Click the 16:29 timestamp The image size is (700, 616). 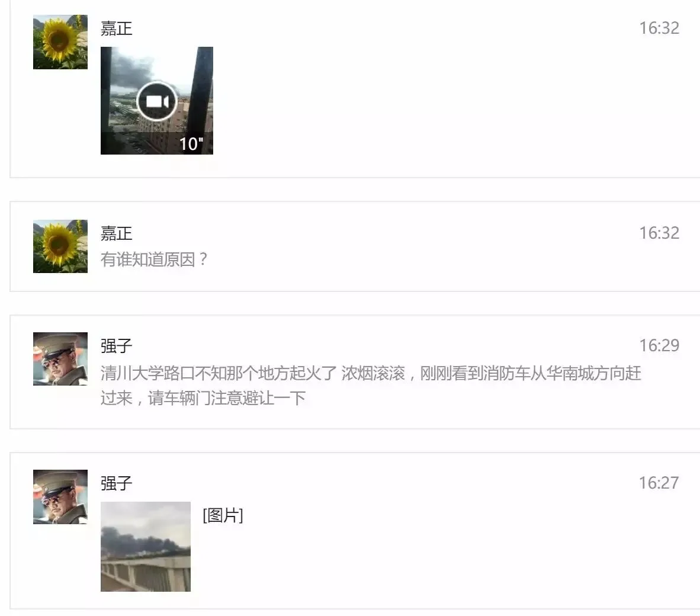click(x=659, y=345)
